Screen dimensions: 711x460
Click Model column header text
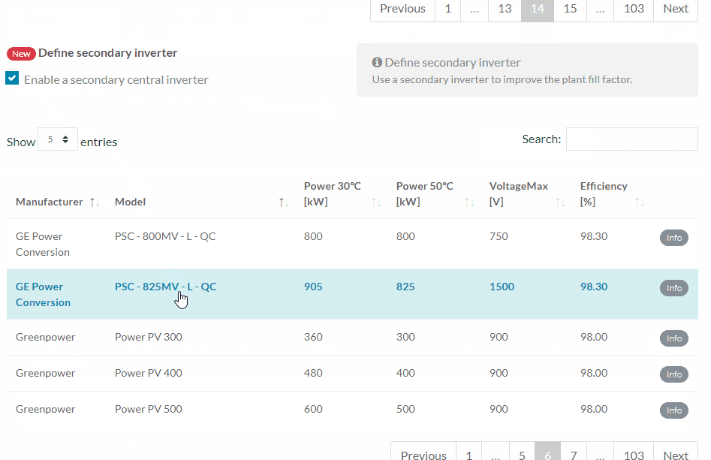[130, 202]
